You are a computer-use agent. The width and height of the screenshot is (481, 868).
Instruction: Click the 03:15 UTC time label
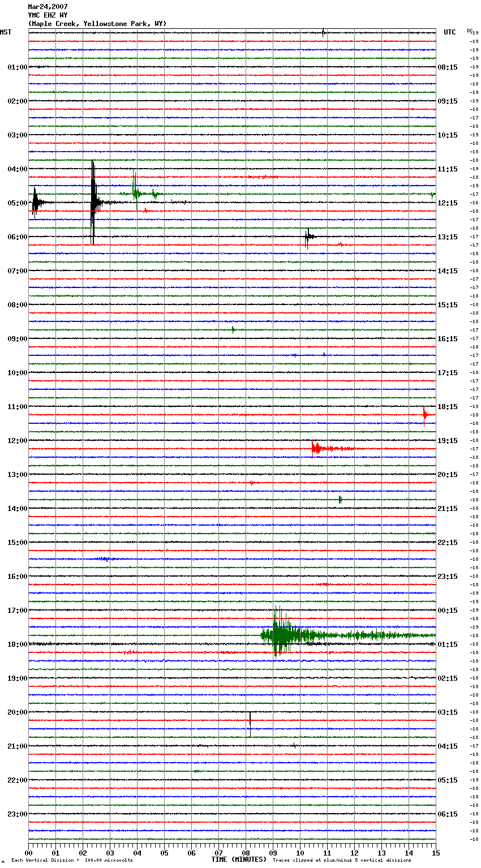[448, 712]
